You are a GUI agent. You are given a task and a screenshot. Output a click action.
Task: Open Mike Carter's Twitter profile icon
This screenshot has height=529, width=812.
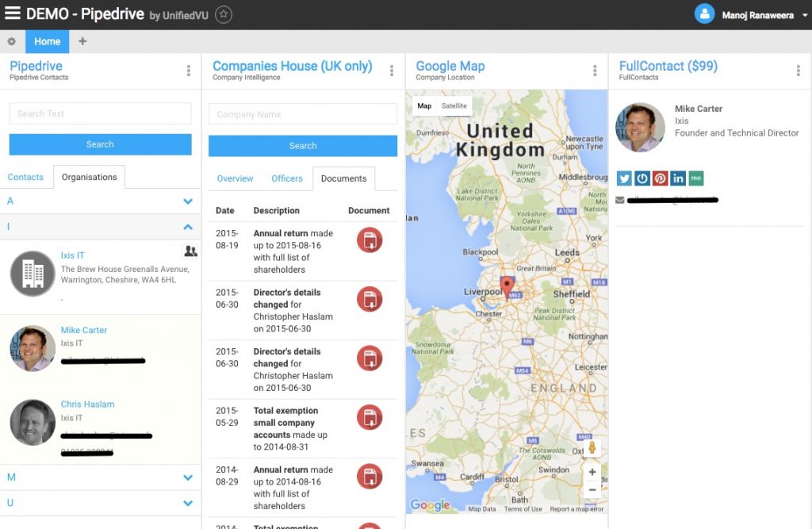pyautogui.click(x=624, y=178)
